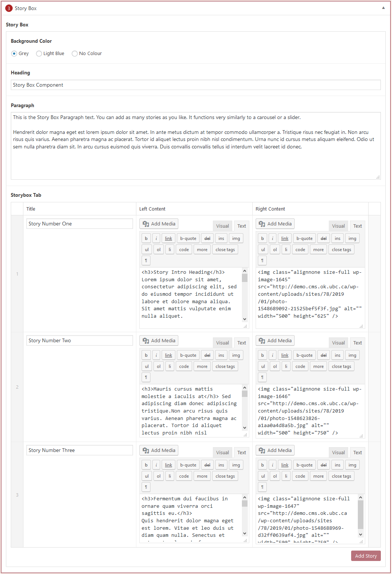Click ul in Story Three left toolbar
Screen dimensions: 392x574
(147, 476)
